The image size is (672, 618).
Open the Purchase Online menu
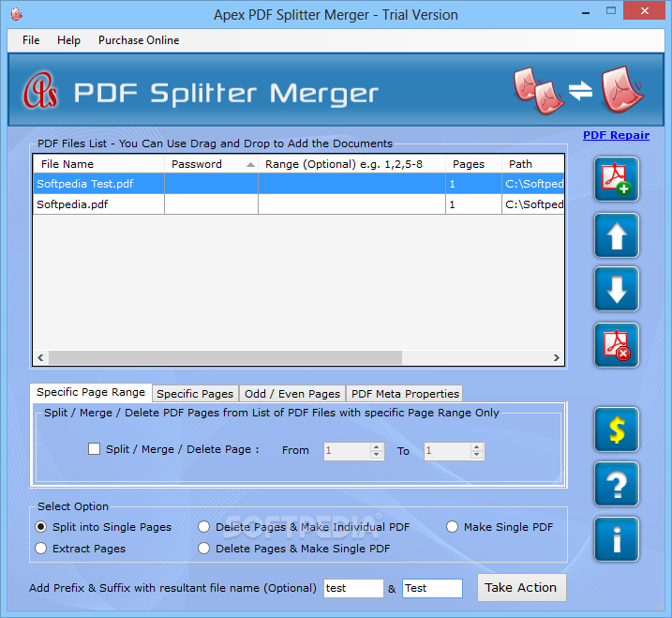139,40
